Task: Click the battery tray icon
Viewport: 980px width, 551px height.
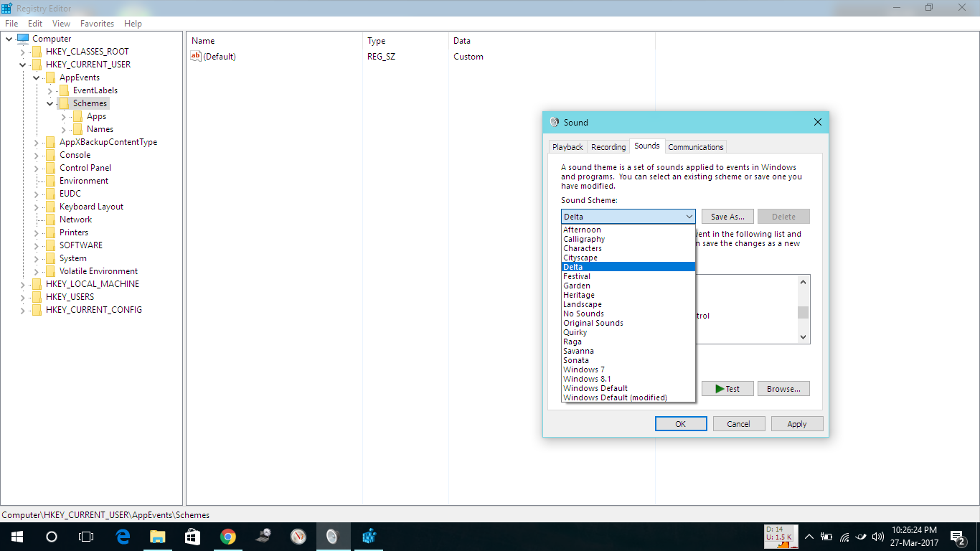Action: pyautogui.click(x=826, y=536)
